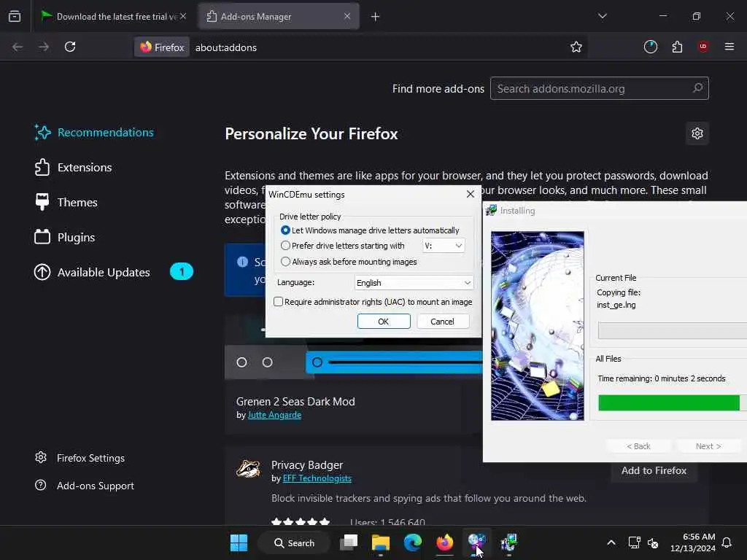Click the browser forward arrow
Viewport: 747px width, 560px height.
pos(44,47)
